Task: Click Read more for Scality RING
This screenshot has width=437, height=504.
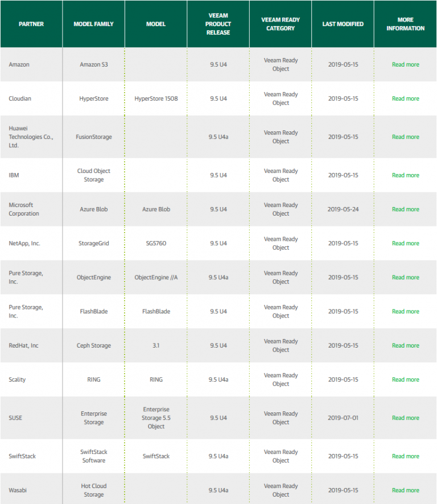Action: click(405, 379)
